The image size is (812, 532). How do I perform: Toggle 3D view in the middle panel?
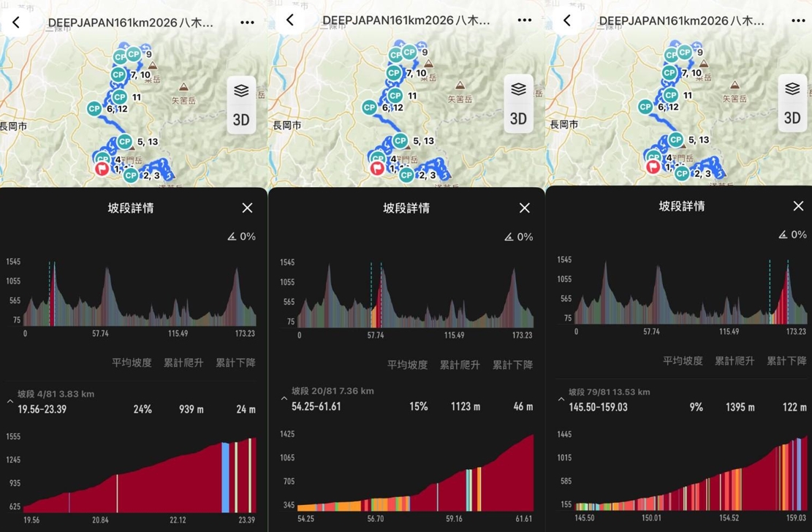click(x=518, y=118)
